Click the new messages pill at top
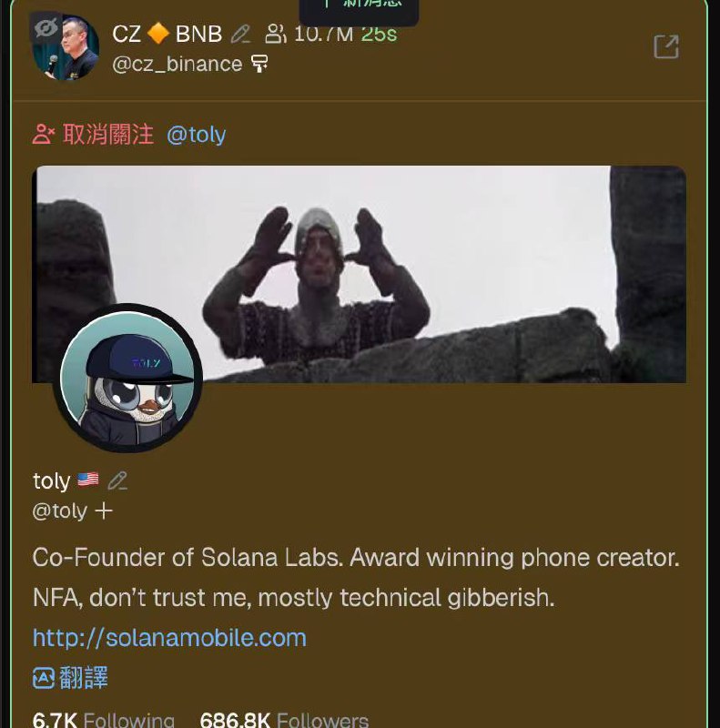Image resolution: width=720 pixels, height=728 pixels. click(359, 10)
